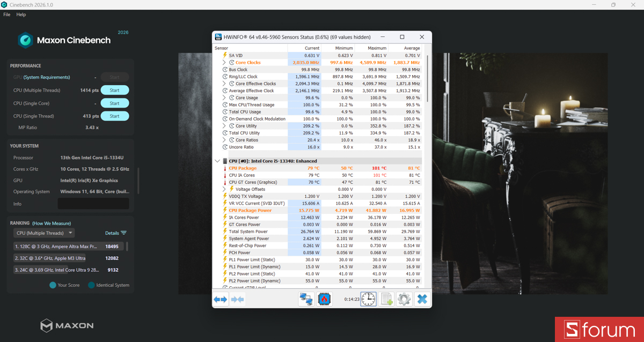
Task: Maximize the HWiNFO Sensors Status window
Action: coord(402,37)
